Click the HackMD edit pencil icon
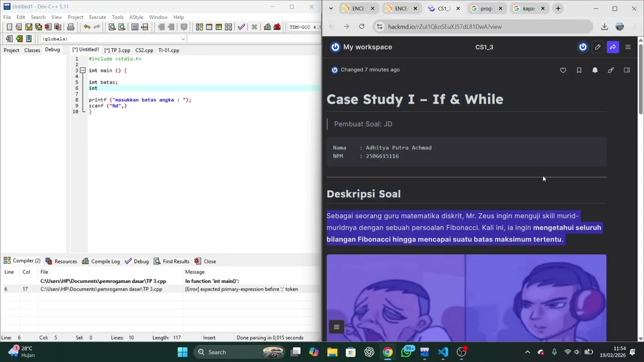644x362 pixels. (598, 47)
